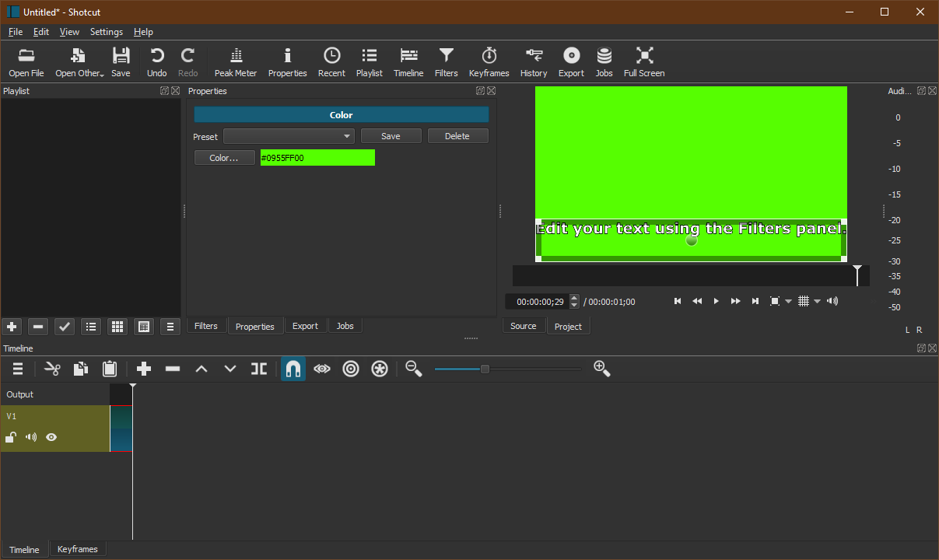This screenshot has width=939, height=560.
Task: Switch playlist to tiles grid view
Action: (117, 327)
